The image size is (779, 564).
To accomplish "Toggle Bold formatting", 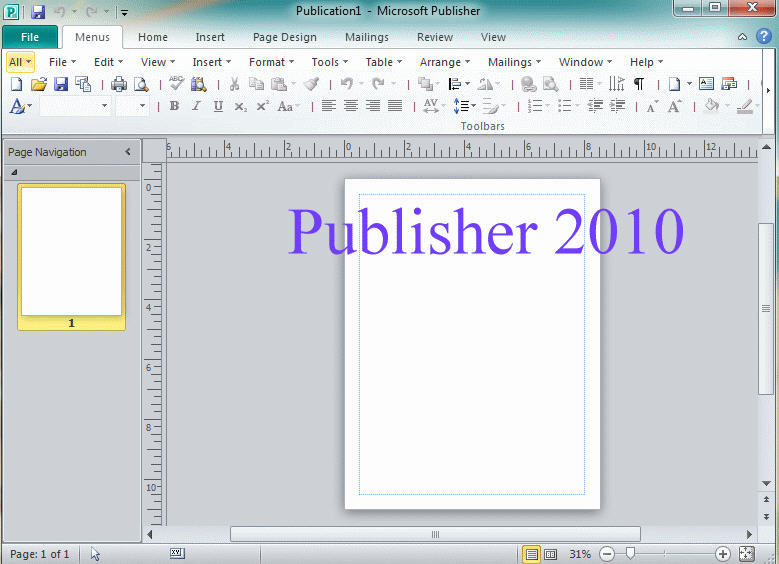I will click(x=174, y=106).
